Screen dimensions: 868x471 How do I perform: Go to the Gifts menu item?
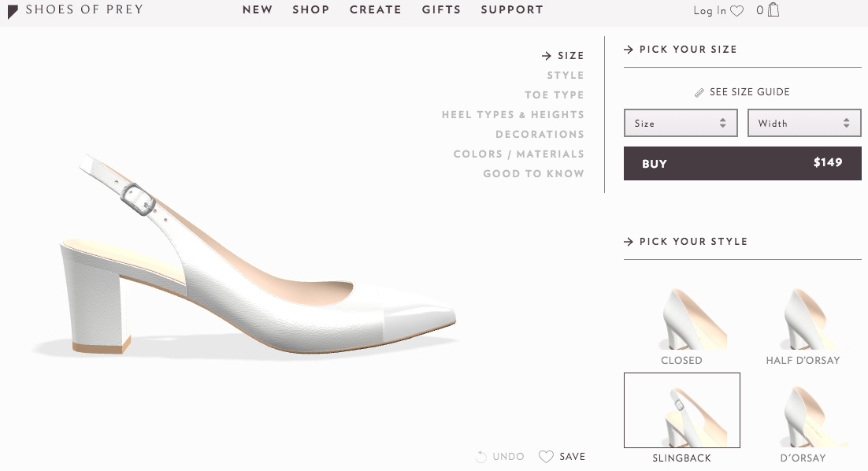(441, 10)
